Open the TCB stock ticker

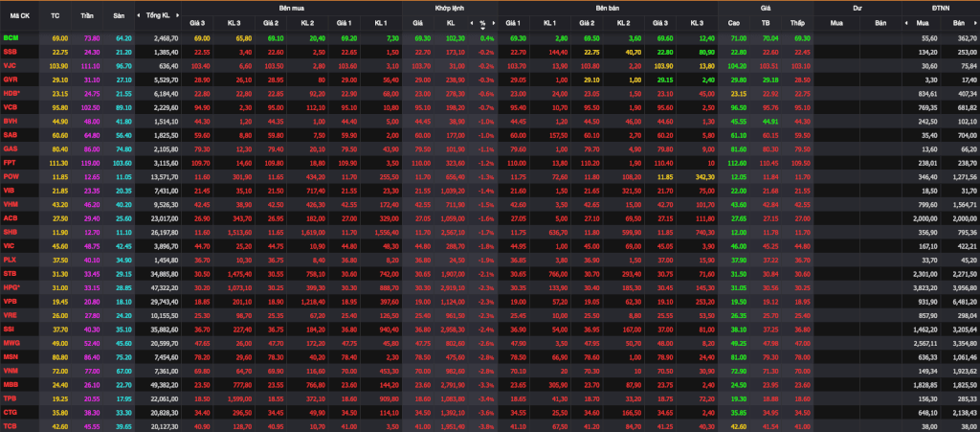pos(10,424)
